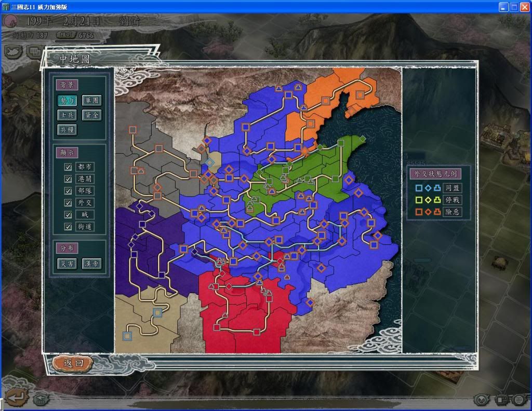This screenshot has height=411, width=532.
Task: Click the 停戰 legend label
Action: click(x=453, y=200)
